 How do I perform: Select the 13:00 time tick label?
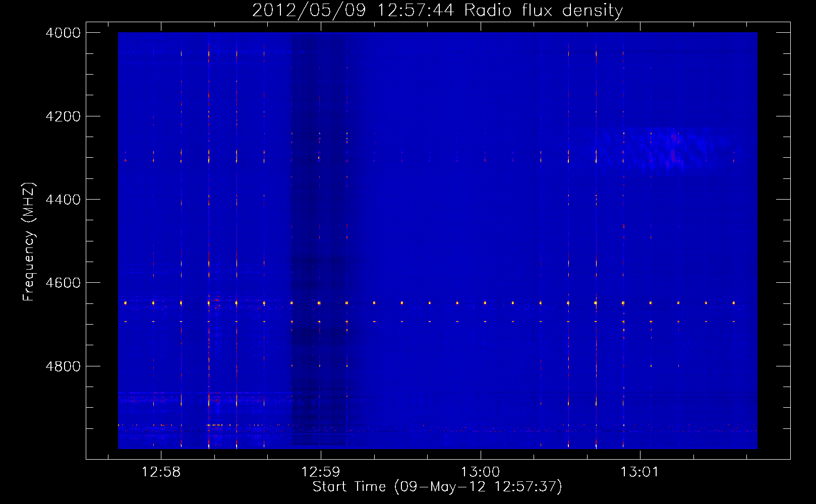click(481, 472)
